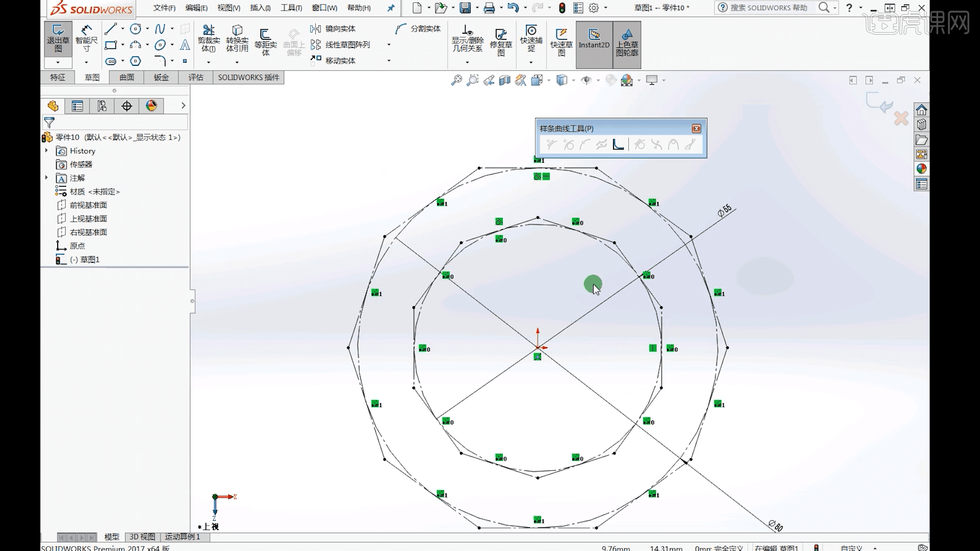980x551 pixels.
Task: Expand FeatureManager tabs with chevron arrow
Action: (183, 106)
